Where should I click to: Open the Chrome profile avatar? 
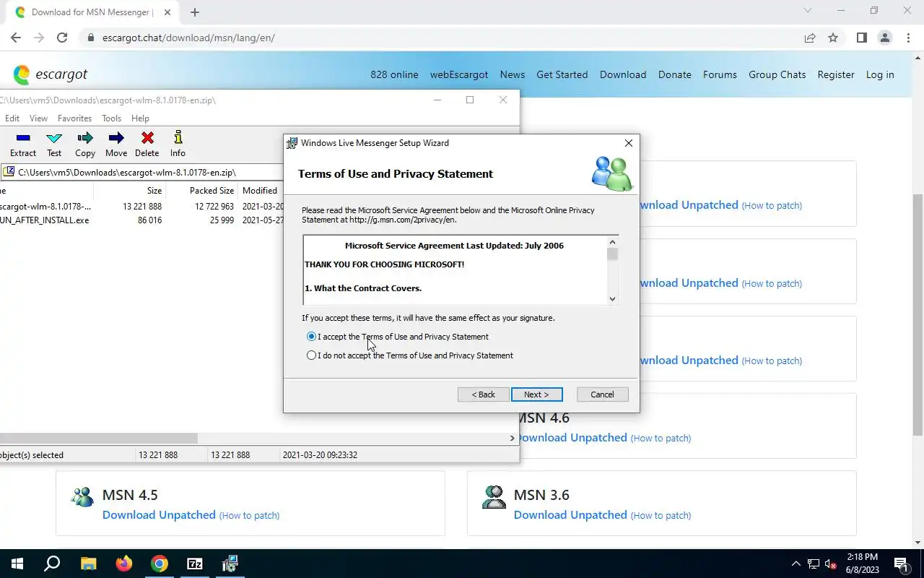[x=885, y=38]
